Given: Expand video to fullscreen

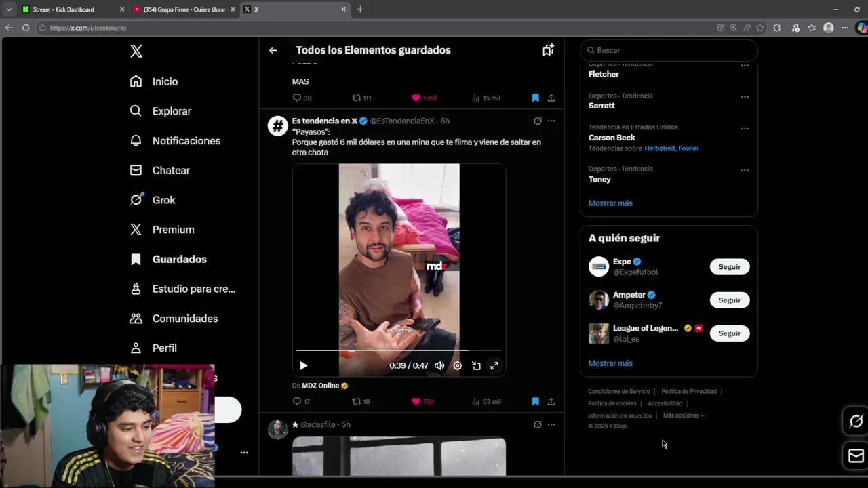Looking at the screenshot, I should pos(494,365).
